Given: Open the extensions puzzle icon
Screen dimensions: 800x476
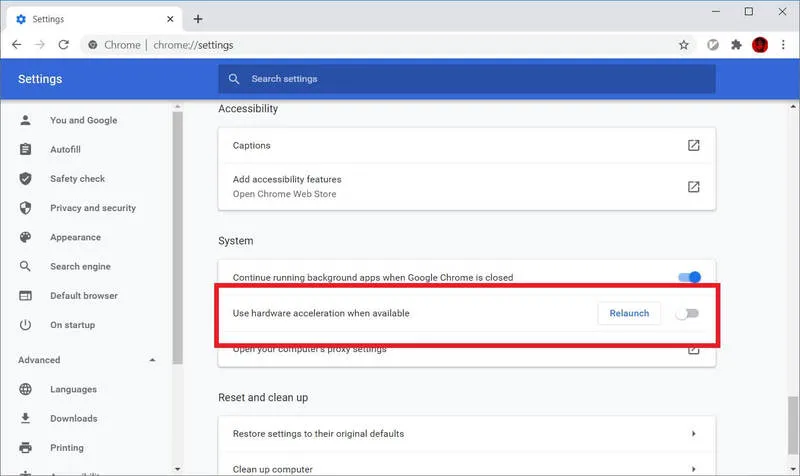Looking at the screenshot, I should [x=736, y=45].
